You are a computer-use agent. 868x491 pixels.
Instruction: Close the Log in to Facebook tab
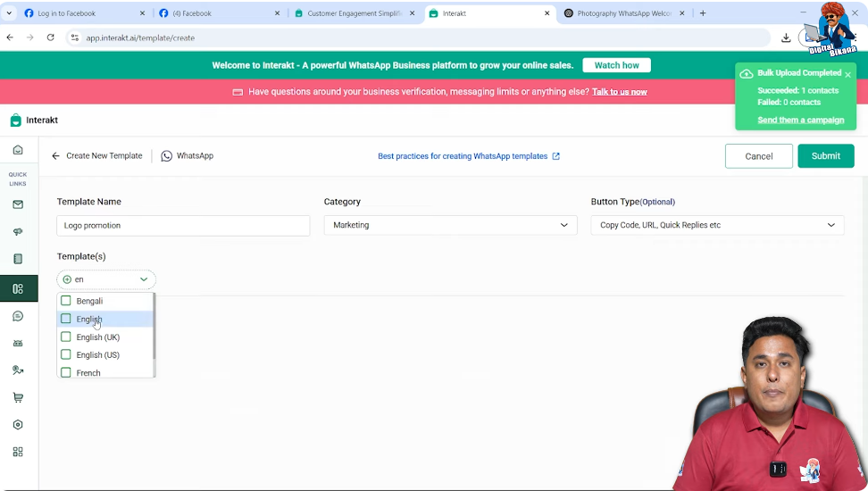pos(142,13)
